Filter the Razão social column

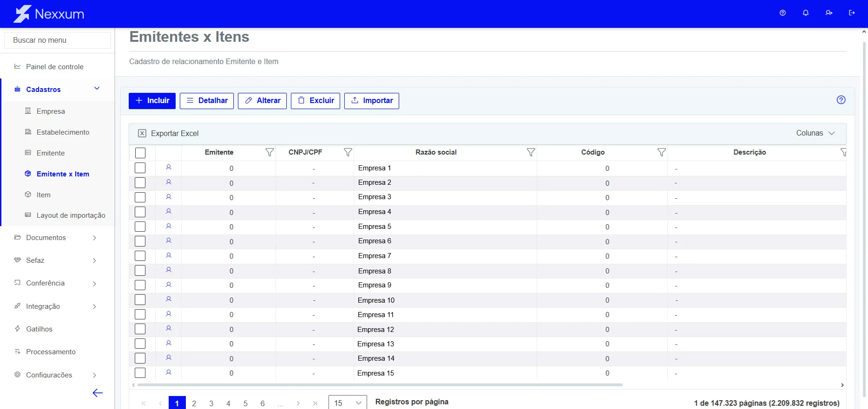[x=531, y=152]
